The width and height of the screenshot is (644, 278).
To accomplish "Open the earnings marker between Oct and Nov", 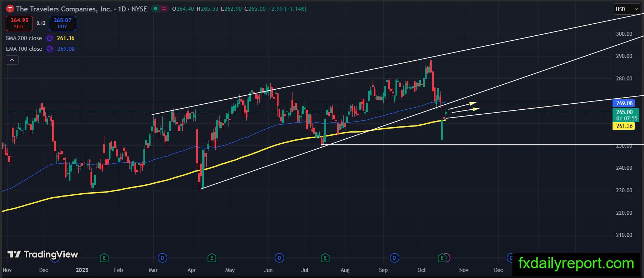I will coord(442,257).
